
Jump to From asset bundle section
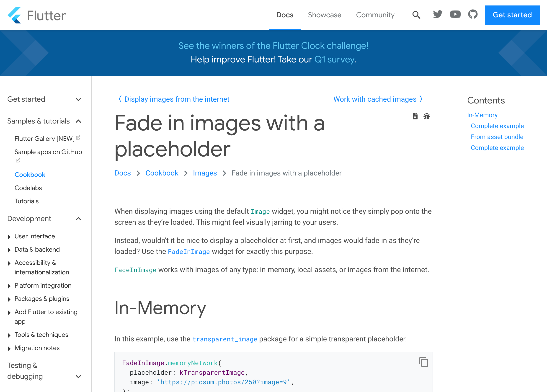coord(497,137)
